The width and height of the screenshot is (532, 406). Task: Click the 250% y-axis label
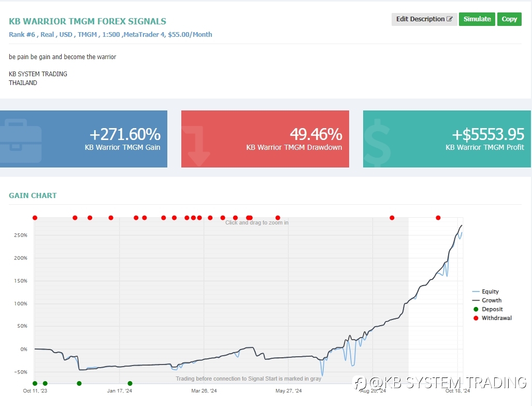[x=21, y=235]
